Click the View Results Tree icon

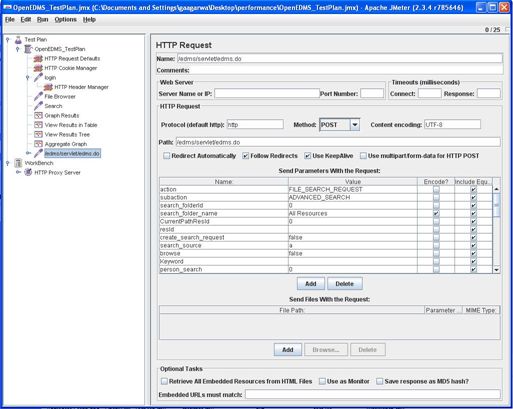38,135
